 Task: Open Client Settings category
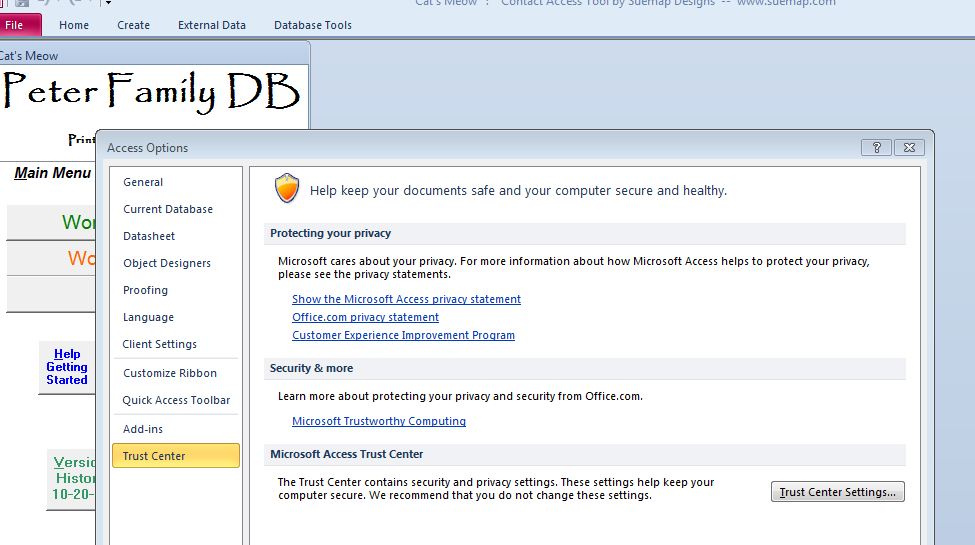(x=176, y=344)
